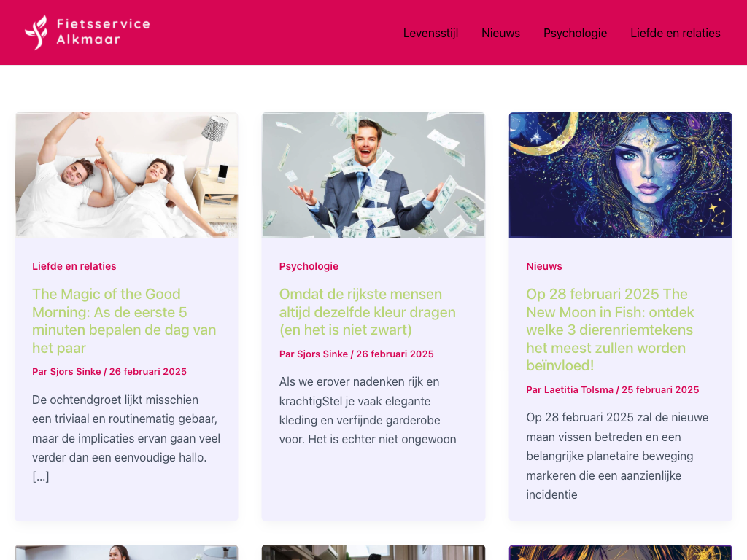Click the partially visible bottom-right article thumbnail

click(620, 553)
